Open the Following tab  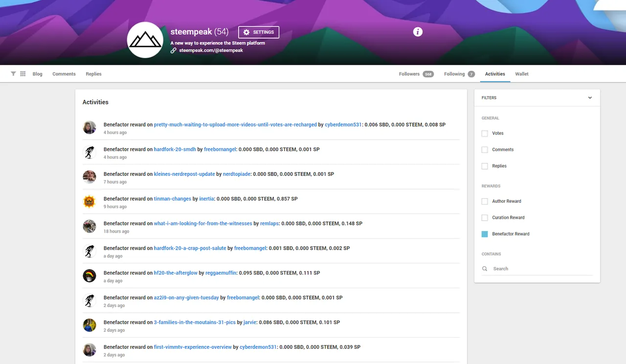(x=459, y=74)
